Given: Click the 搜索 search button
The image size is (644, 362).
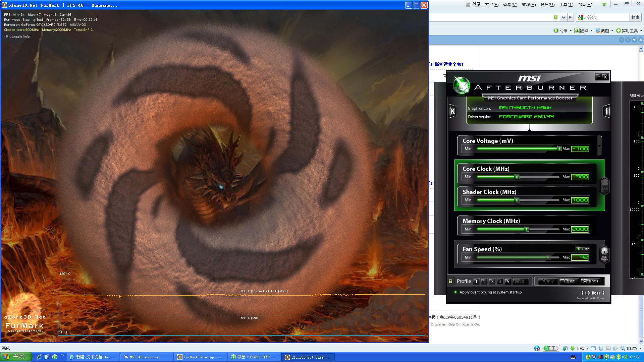Looking at the screenshot, I should 635,17.
